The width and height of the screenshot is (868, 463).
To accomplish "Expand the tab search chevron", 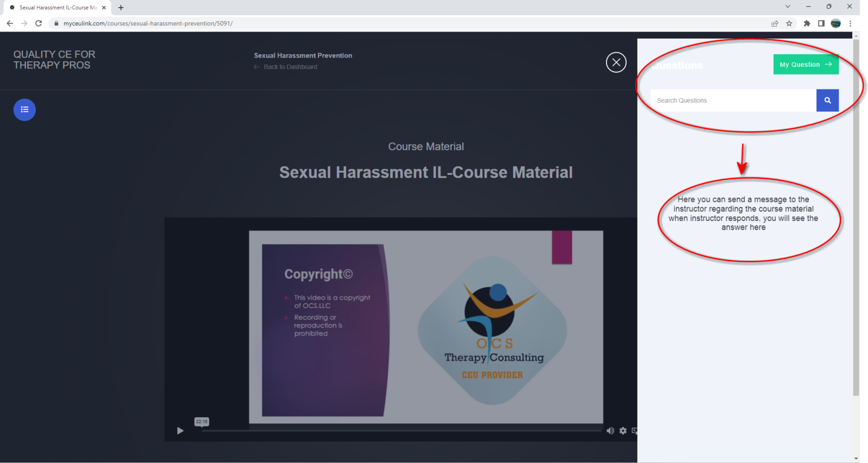I will 788,7.
